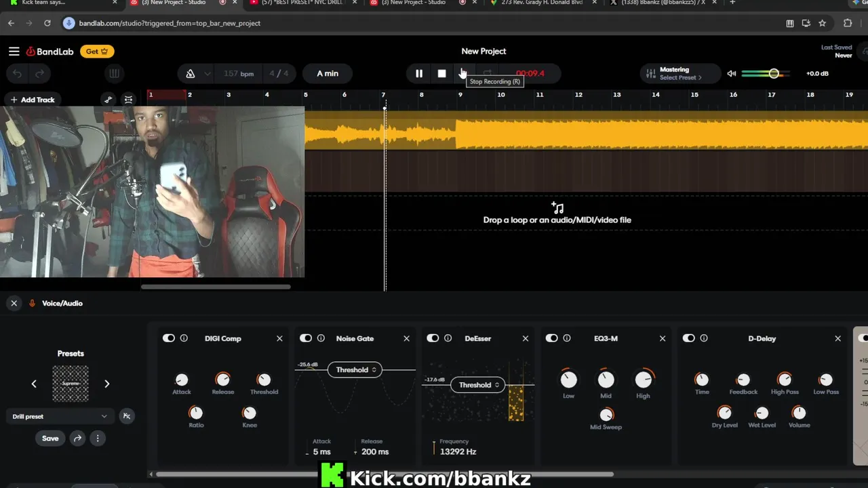Screen dimensions: 868x488
Task: Click the bypass effects icon beside Drill preset
Action: tap(126, 416)
